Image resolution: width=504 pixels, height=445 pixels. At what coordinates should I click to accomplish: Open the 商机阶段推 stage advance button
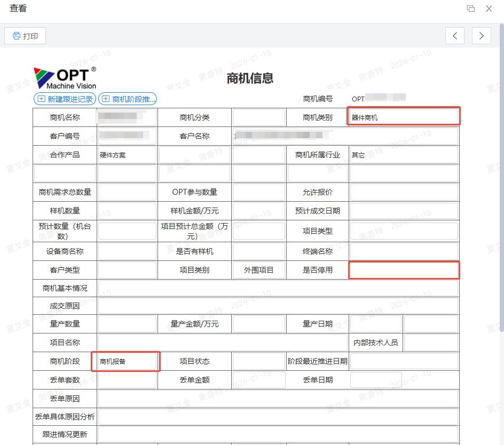pos(128,99)
